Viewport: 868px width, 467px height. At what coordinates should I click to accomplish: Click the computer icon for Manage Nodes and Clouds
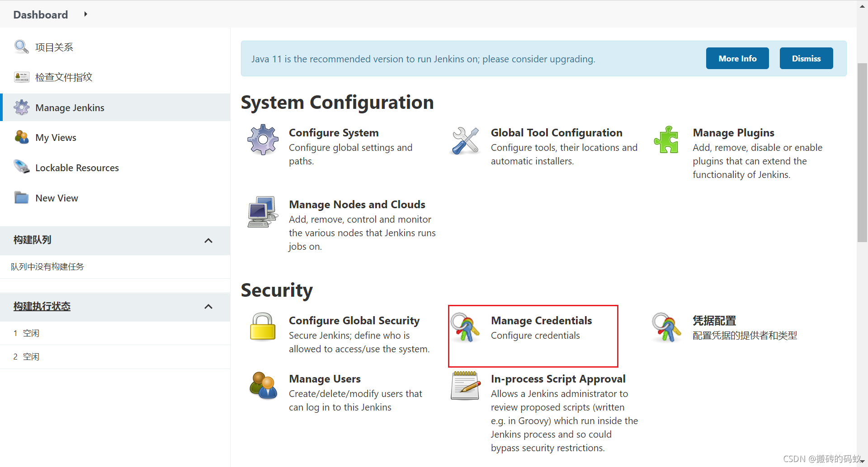(262, 212)
